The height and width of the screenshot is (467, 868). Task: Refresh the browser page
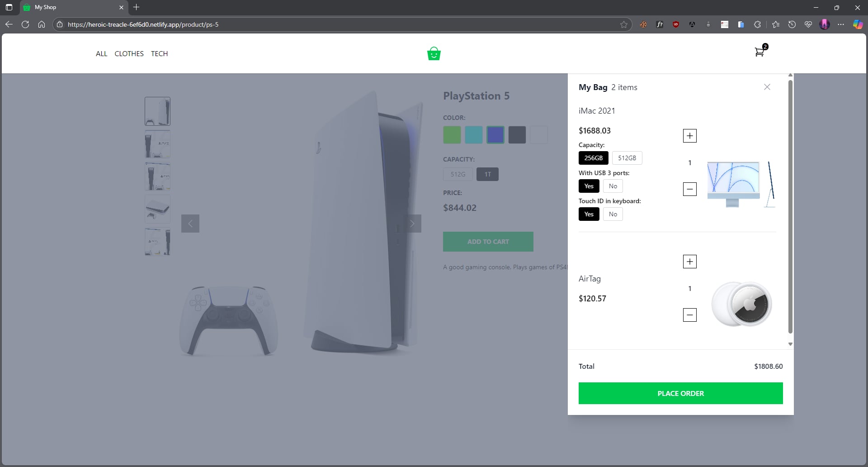point(25,24)
